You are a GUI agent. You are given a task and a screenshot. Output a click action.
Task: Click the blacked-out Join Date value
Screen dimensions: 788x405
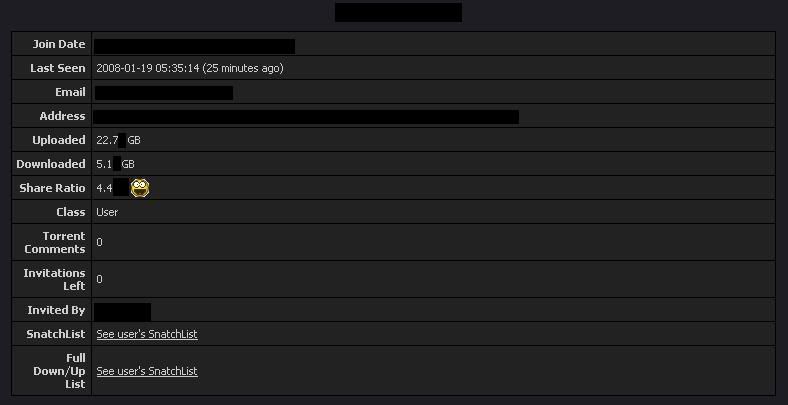point(194,46)
